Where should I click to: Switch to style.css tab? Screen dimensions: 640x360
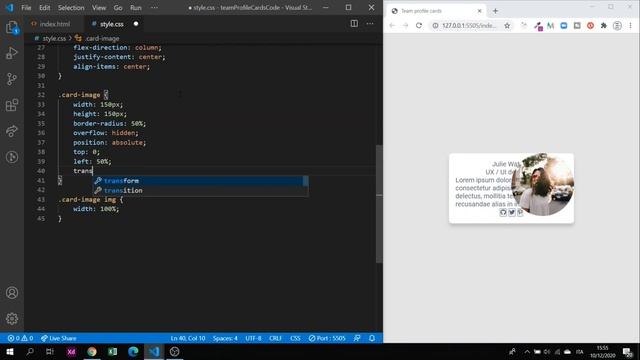[x=111, y=24]
